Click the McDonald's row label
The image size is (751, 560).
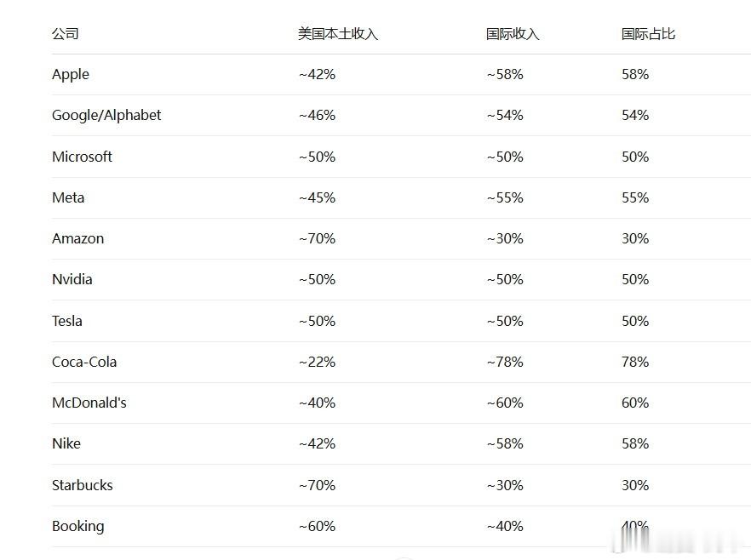[89, 403]
